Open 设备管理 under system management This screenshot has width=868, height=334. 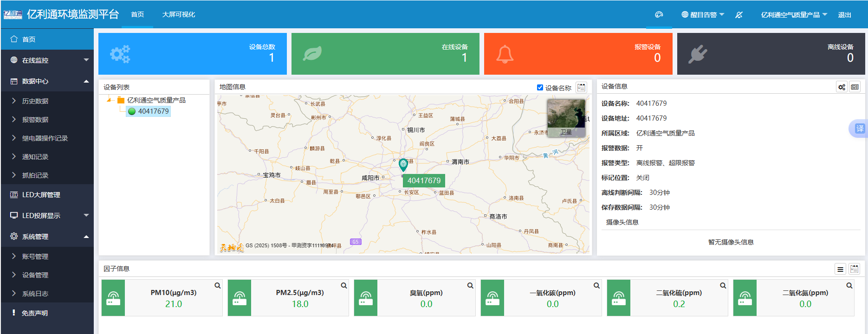pyautogui.click(x=35, y=275)
